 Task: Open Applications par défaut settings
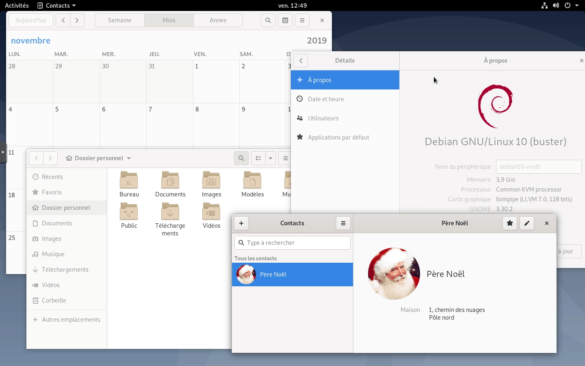[345, 137]
